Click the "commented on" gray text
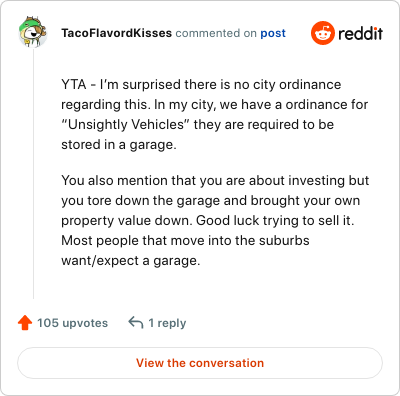This screenshot has width=400, height=396. pyautogui.click(x=216, y=33)
